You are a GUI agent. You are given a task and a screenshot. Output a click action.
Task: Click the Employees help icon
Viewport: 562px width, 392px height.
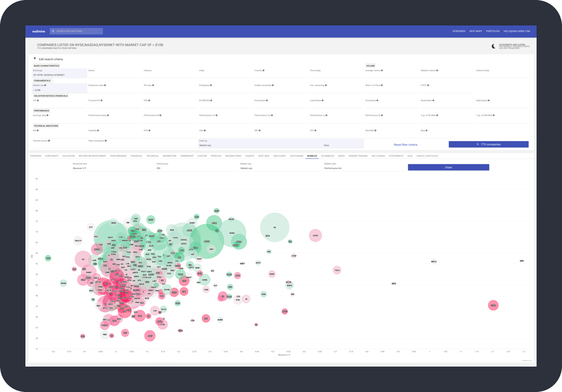click(x=211, y=85)
